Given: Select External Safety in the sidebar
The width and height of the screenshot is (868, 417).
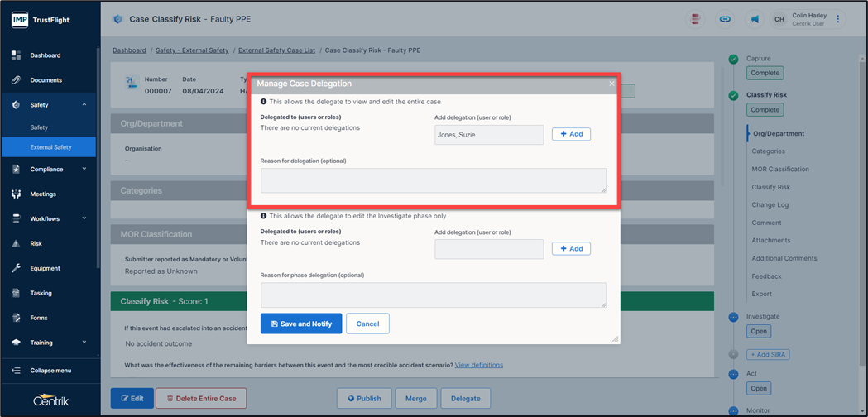Looking at the screenshot, I should click(50, 147).
